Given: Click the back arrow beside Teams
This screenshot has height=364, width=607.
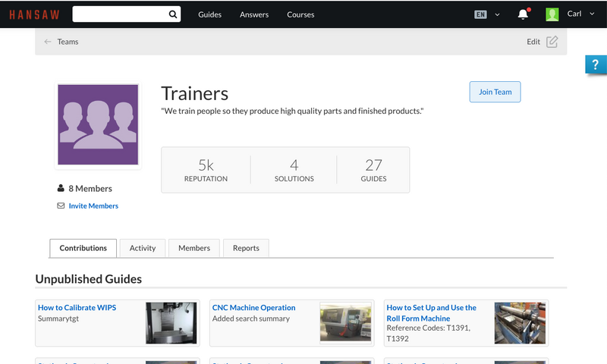Looking at the screenshot, I should [48, 42].
